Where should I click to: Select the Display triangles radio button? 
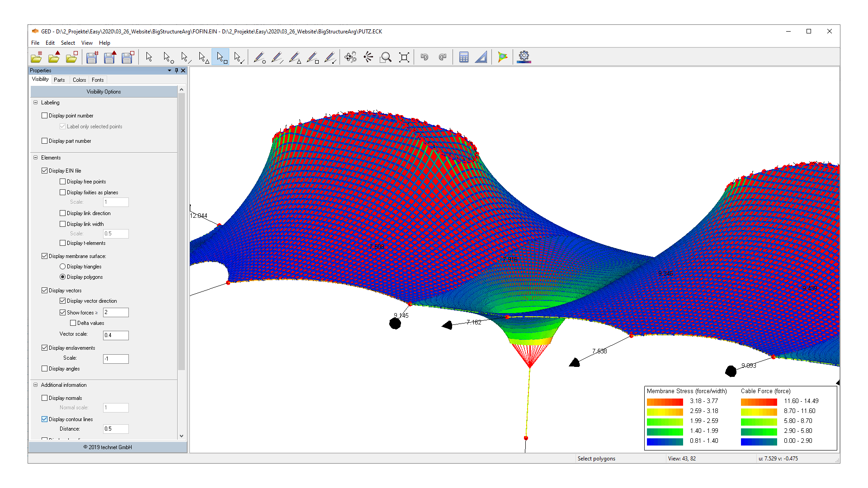tap(63, 267)
